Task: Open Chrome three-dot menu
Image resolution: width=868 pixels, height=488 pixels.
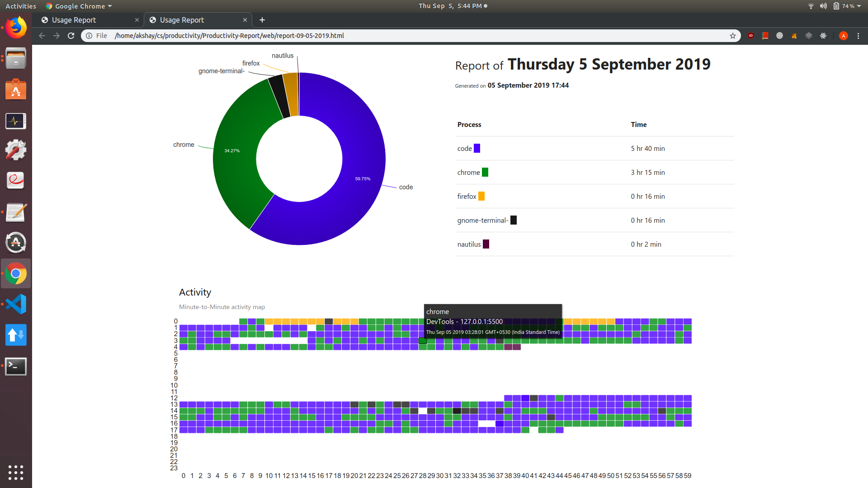Action: [858, 36]
